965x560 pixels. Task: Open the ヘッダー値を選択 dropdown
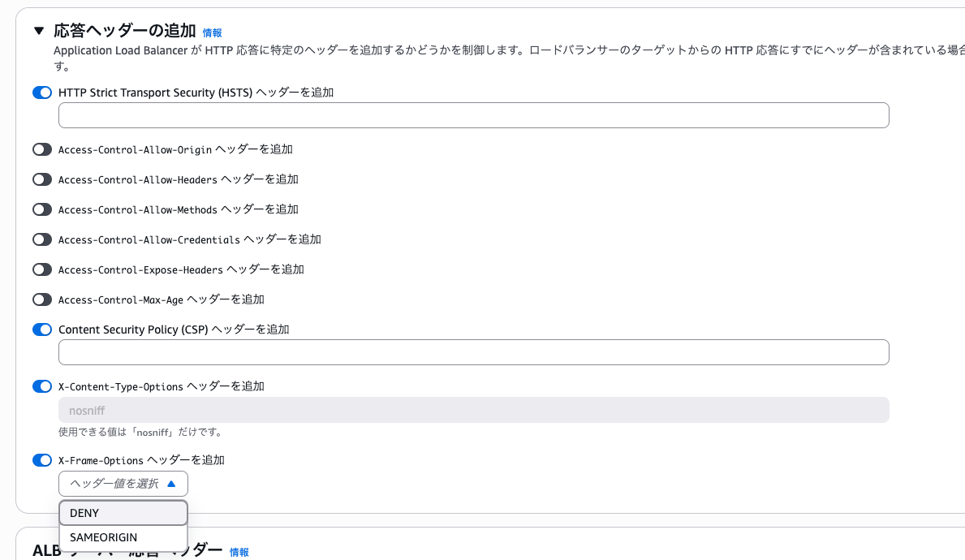click(x=123, y=483)
